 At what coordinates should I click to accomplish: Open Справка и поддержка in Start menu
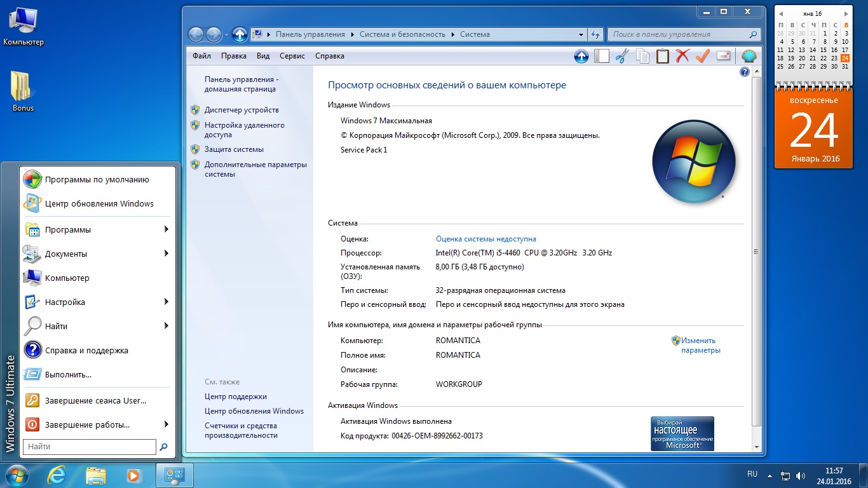click(97, 350)
